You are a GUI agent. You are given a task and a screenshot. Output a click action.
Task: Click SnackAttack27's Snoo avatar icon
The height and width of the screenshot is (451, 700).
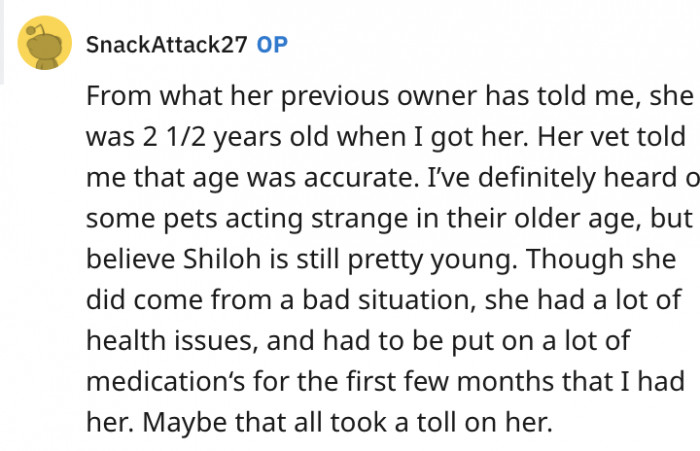pyautogui.click(x=44, y=43)
